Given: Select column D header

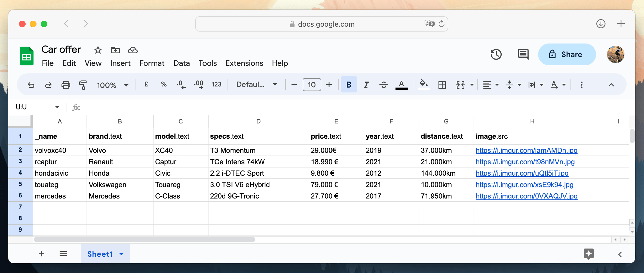Looking at the screenshot, I should coord(258,122).
